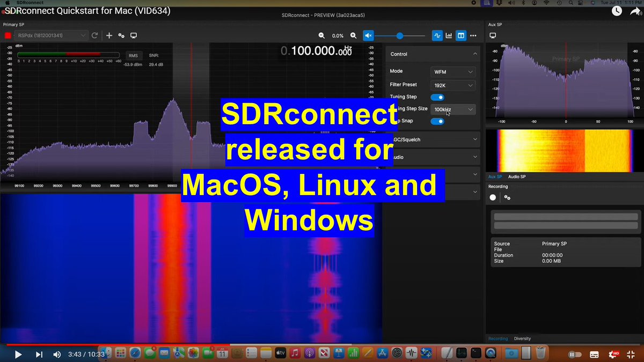Open the RSPdx device selector dropdown
The image size is (644, 362).
(51, 35)
